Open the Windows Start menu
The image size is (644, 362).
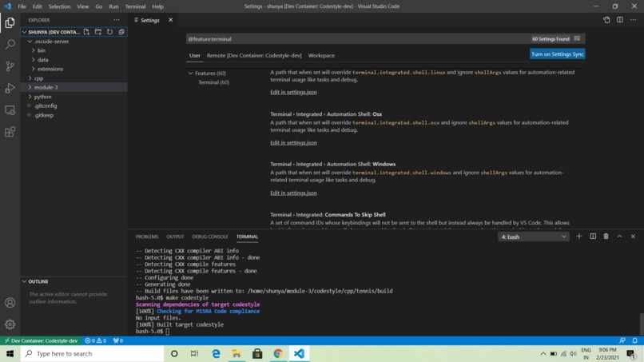tap(10, 353)
